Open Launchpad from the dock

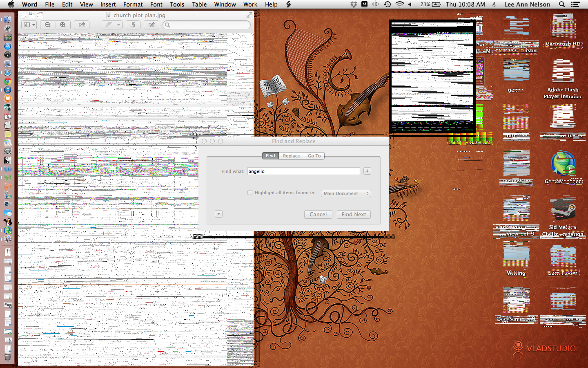7,28
